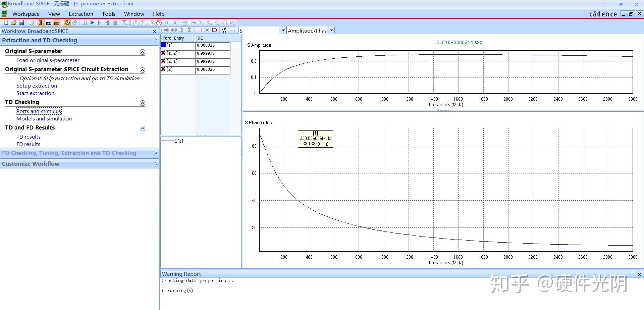
Task: Click the 338.536666MHz data marker tooltip
Action: [x=315, y=139]
